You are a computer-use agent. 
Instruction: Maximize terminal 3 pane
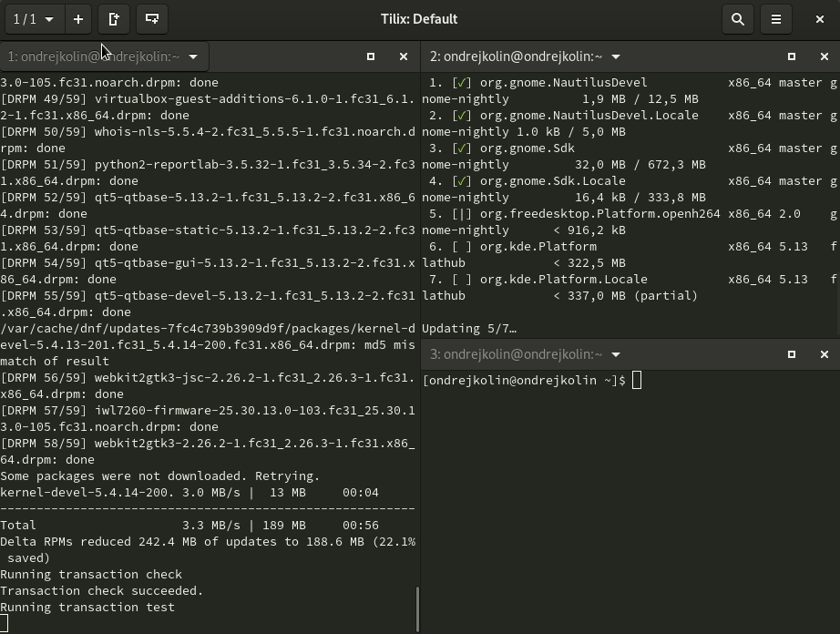792,354
